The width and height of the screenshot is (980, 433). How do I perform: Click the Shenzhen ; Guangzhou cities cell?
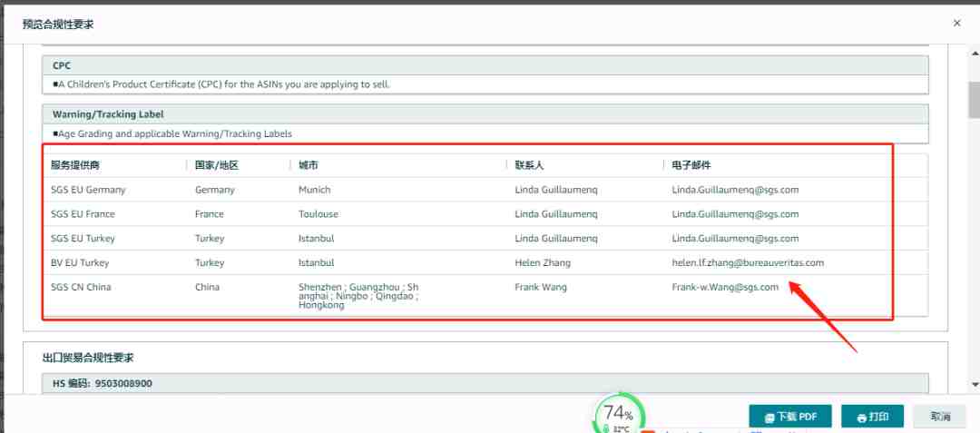tap(358, 296)
